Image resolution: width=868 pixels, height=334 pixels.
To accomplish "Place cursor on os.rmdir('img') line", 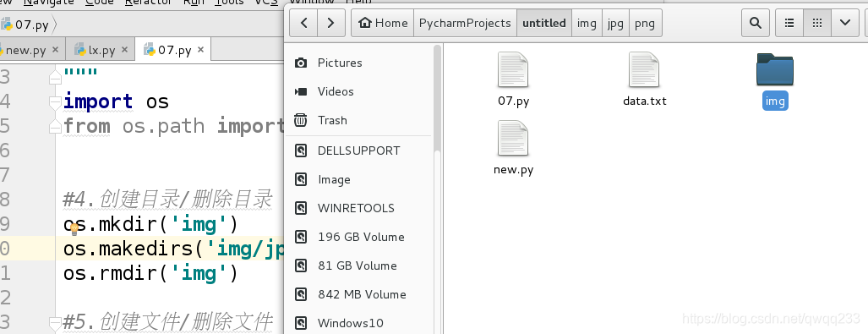I will pos(150,274).
